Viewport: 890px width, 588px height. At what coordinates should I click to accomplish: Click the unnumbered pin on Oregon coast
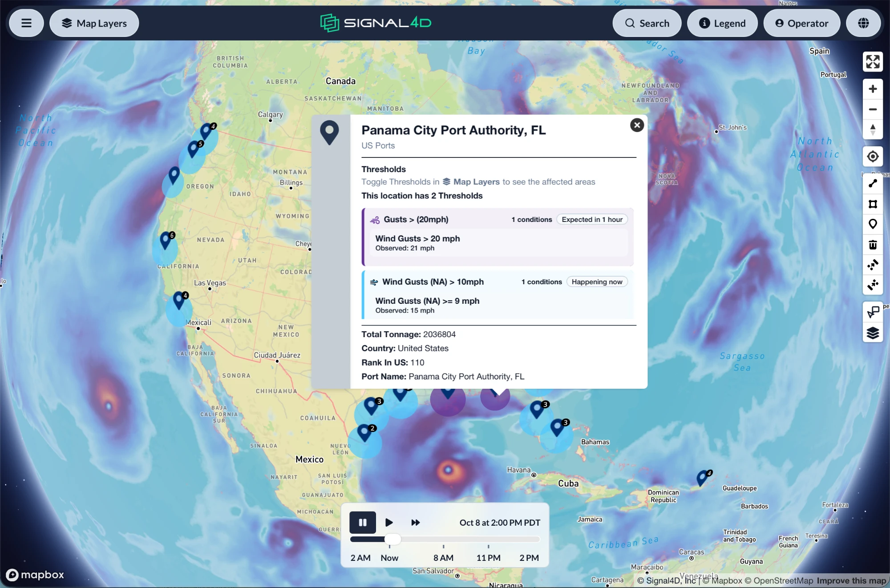pyautogui.click(x=174, y=175)
